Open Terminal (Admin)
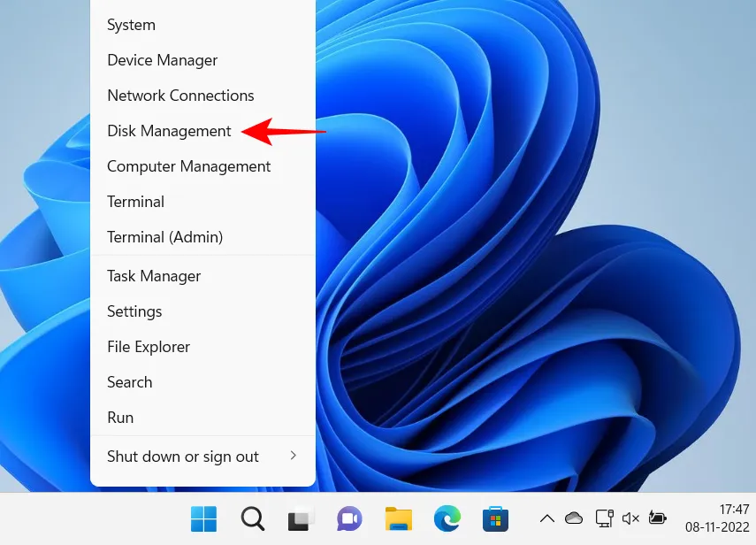This screenshot has height=545, width=756. click(x=202, y=237)
